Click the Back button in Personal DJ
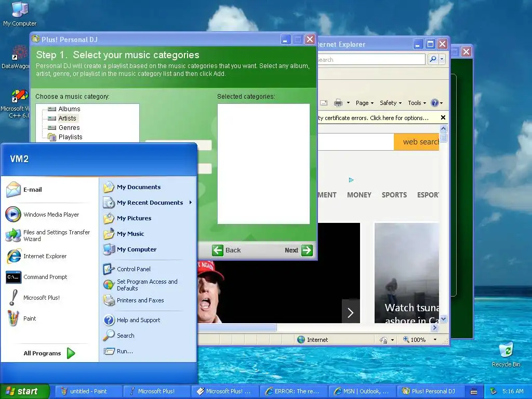Viewport: 532px width, 399px height. [x=227, y=250]
